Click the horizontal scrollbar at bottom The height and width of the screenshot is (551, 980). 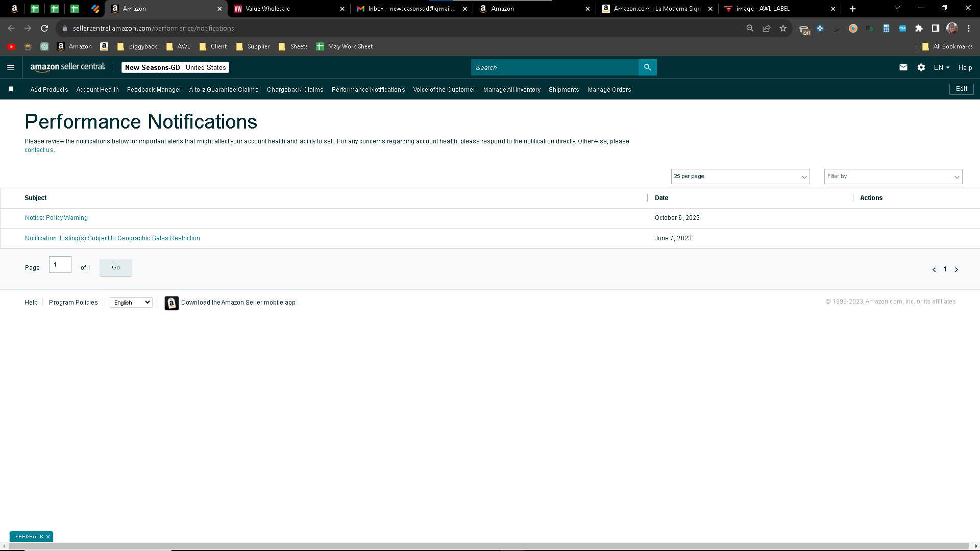pos(488,546)
